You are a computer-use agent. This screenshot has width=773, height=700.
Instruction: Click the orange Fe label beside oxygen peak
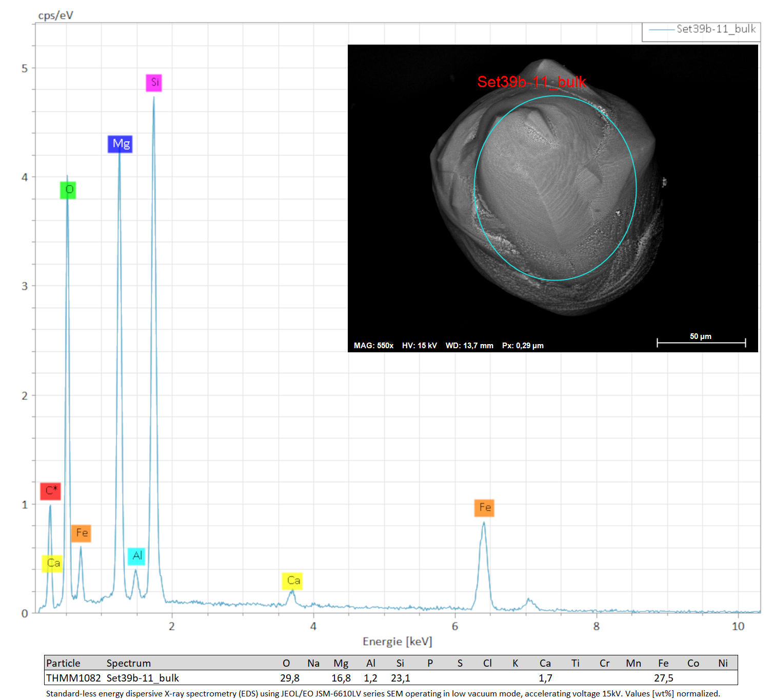coord(81,533)
